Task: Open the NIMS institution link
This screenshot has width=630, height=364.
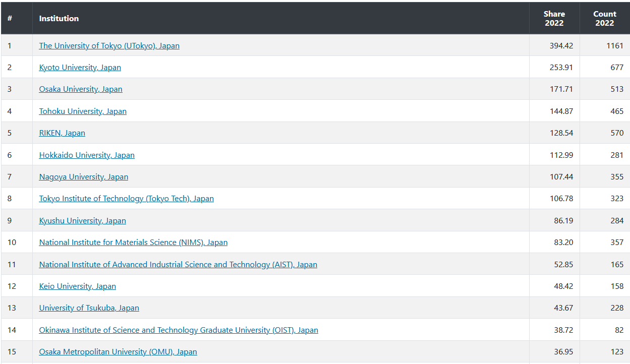Action: [133, 242]
